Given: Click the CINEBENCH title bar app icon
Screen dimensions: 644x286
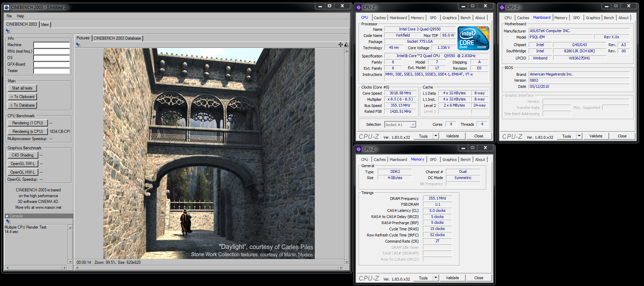Looking at the screenshot, I should click(7, 7).
